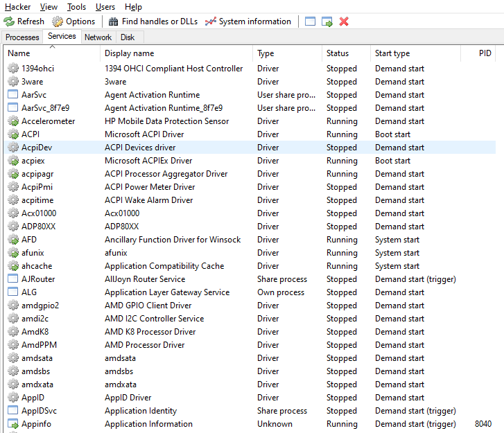Click the find window and thread icon
Image resolution: width=504 pixels, height=433 pixels.
tap(327, 21)
